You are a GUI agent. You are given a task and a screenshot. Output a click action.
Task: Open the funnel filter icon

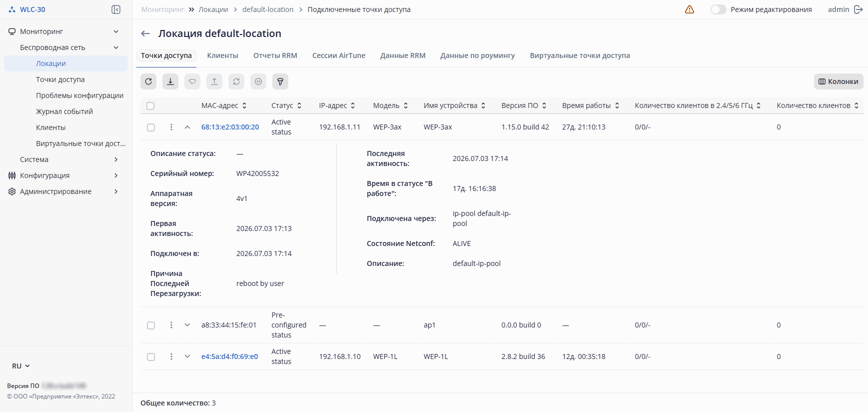pos(280,81)
